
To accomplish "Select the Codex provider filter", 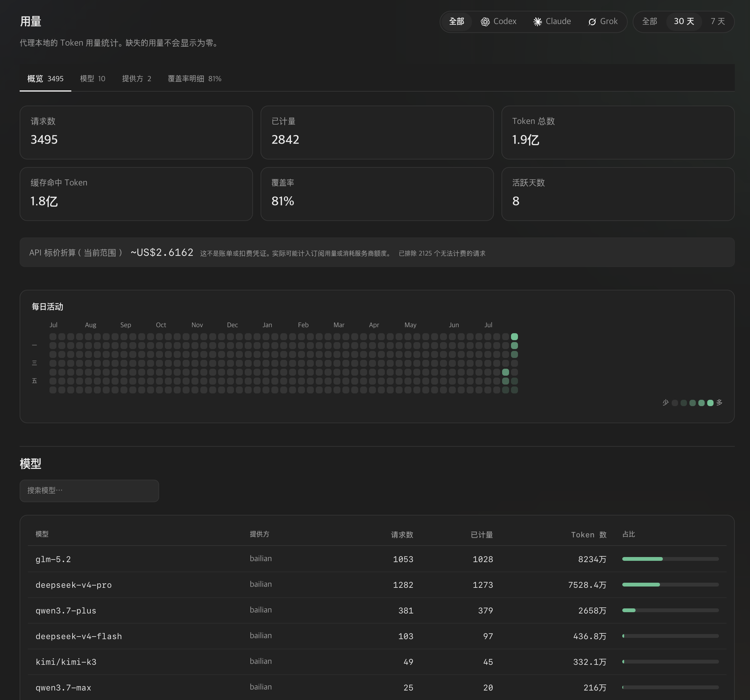I will point(498,22).
